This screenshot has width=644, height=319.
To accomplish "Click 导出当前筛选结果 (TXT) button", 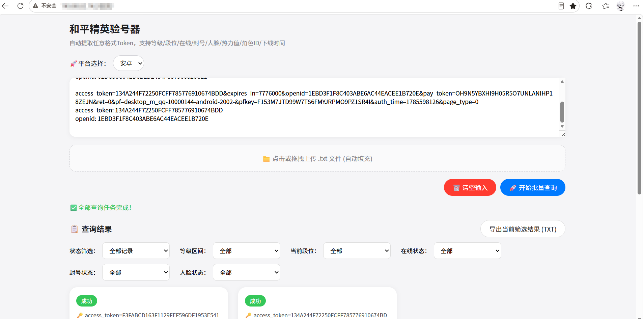I will coord(523,229).
